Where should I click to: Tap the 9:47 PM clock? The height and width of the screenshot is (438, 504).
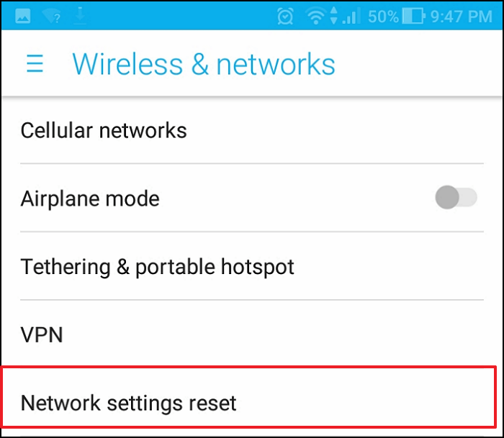pos(461,17)
